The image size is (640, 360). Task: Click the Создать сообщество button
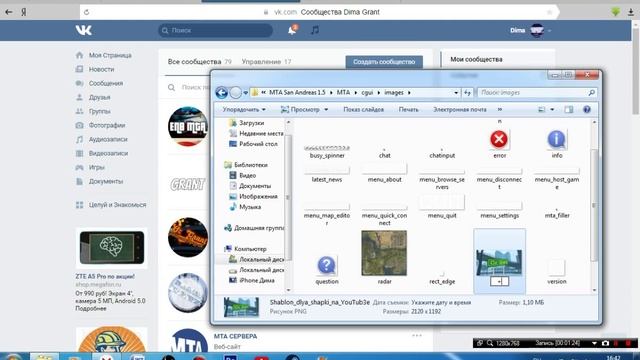[x=384, y=62]
